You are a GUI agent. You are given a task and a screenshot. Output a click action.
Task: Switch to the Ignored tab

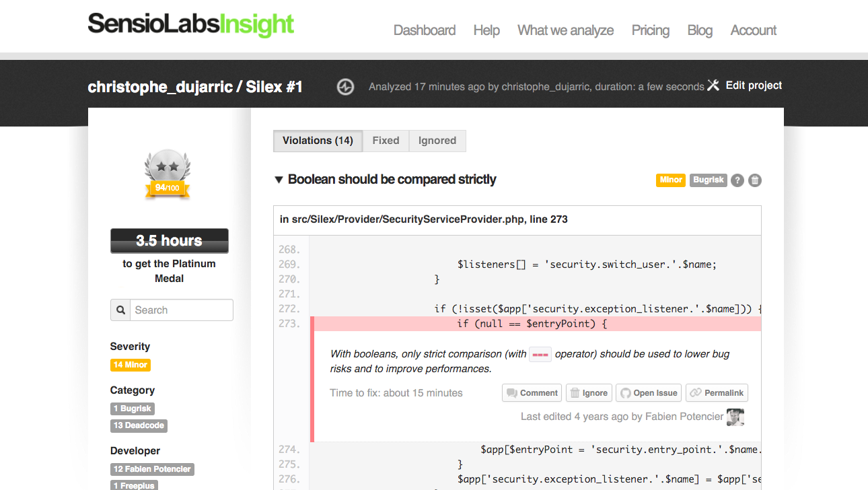point(437,141)
